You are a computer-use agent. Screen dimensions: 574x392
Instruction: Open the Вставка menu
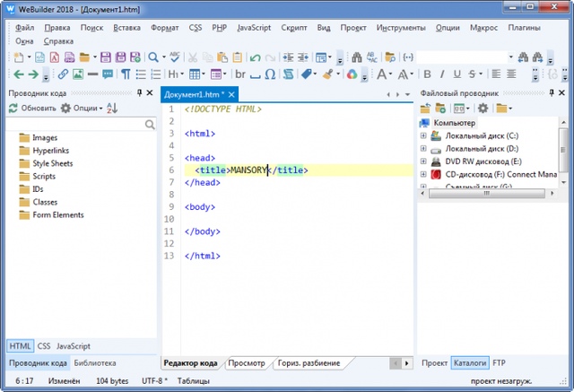(x=126, y=28)
